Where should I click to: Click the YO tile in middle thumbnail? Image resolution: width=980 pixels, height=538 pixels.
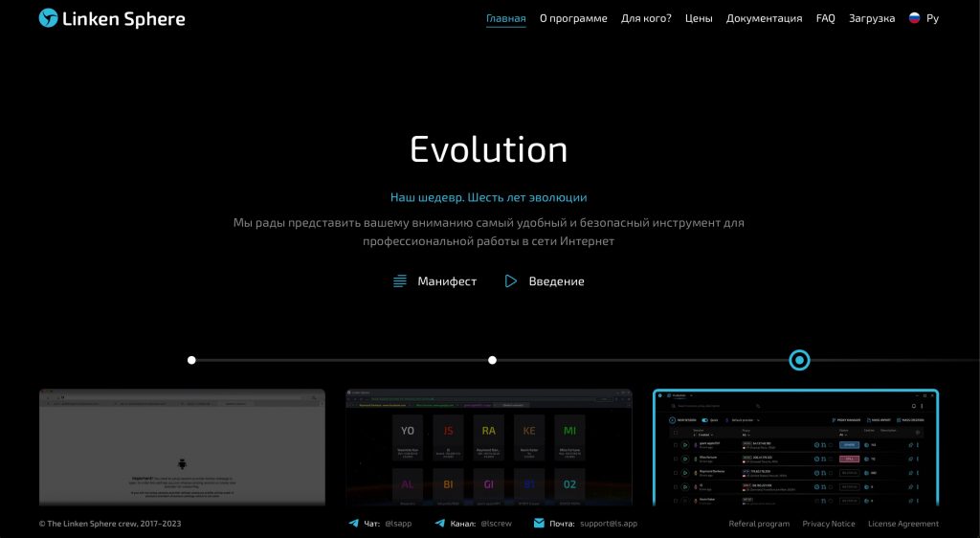click(x=408, y=437)
